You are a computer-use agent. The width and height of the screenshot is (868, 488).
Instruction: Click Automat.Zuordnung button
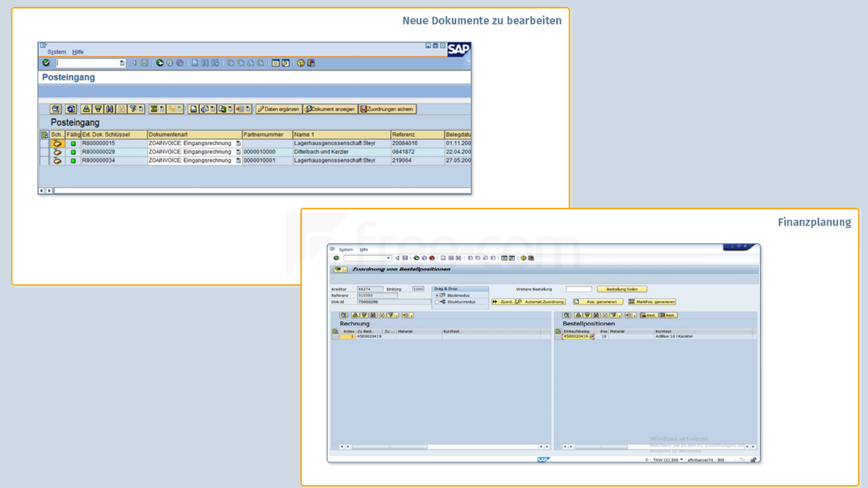click(540, 301)
